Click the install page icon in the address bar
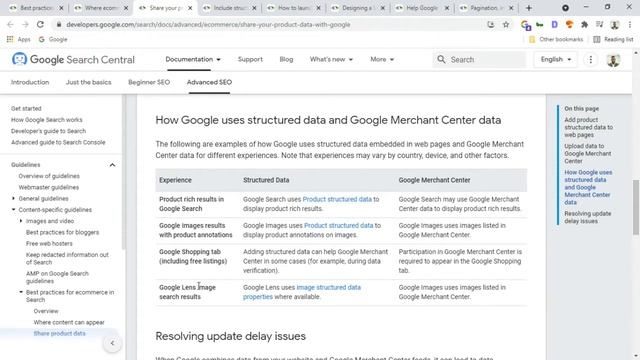This screenshot has height=360, width=640. click(x=491, y=24)
